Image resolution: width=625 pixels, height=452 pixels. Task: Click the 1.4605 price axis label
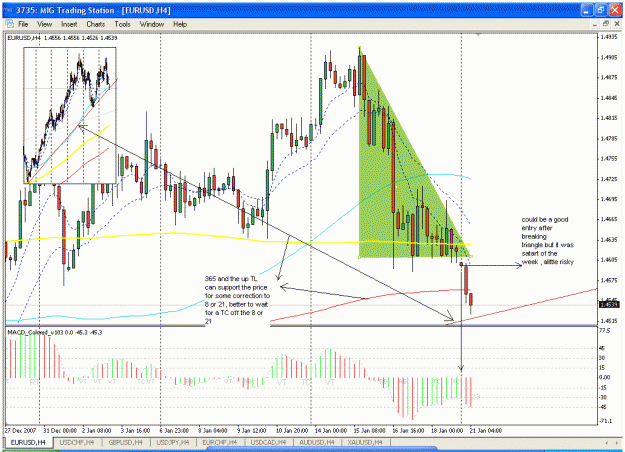[x=608, y=260]
